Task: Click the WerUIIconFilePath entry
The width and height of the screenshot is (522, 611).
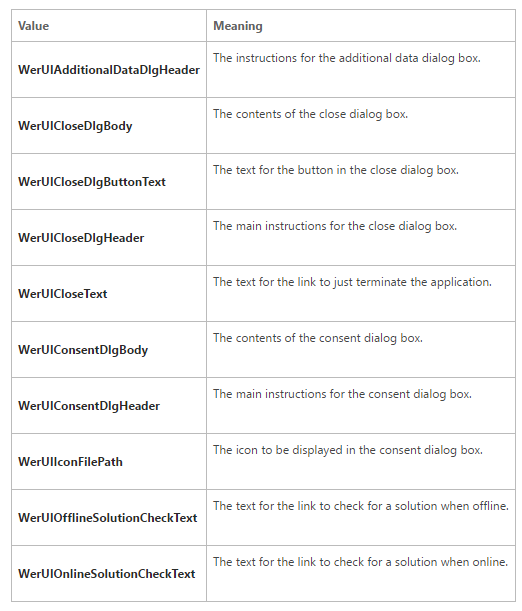Action: coord(71,462)
